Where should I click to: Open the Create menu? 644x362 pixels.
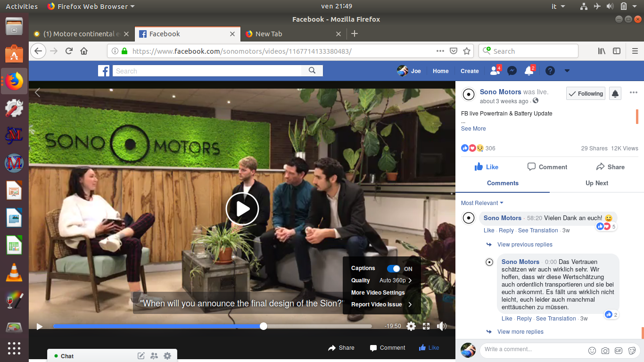click(470, 71)
